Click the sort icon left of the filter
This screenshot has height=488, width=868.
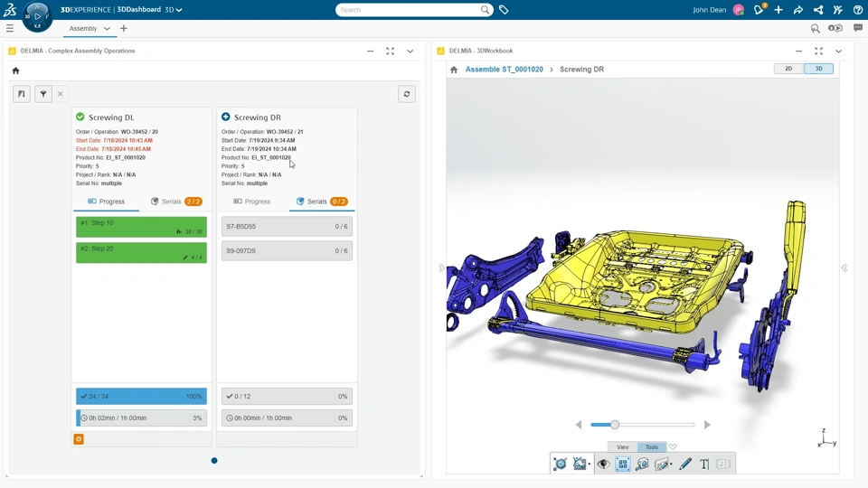pos(22,94)
